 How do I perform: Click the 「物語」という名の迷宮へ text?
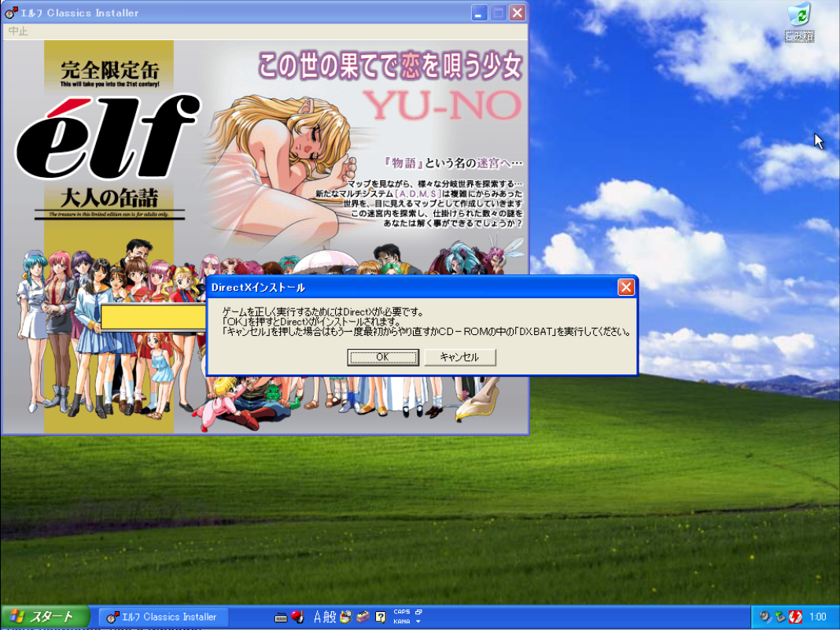tap(453, 163)
